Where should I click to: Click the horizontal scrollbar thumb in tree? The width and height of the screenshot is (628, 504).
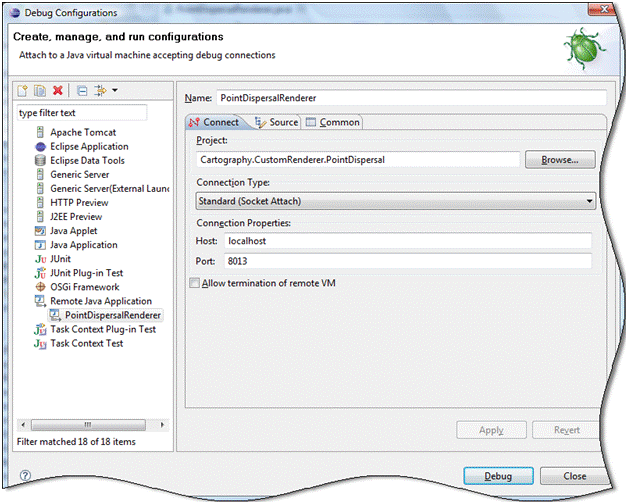pos(88,425)
